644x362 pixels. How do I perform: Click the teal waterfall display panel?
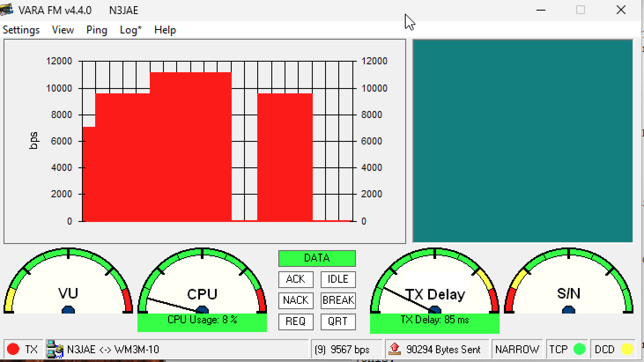click(x=522, y=141)
